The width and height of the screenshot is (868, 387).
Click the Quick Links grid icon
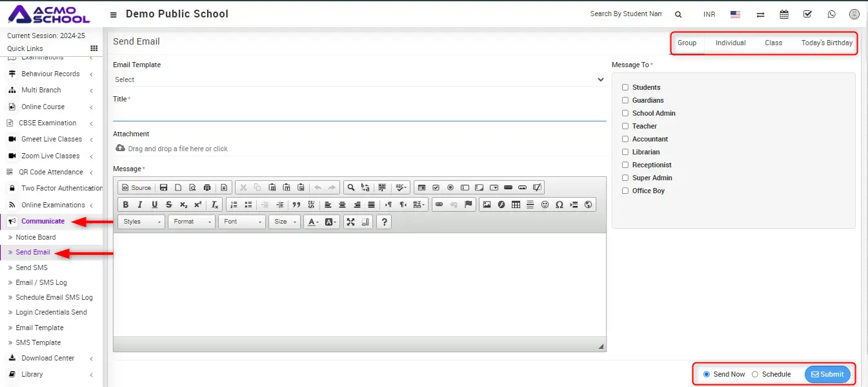click(x=94, y=48)
